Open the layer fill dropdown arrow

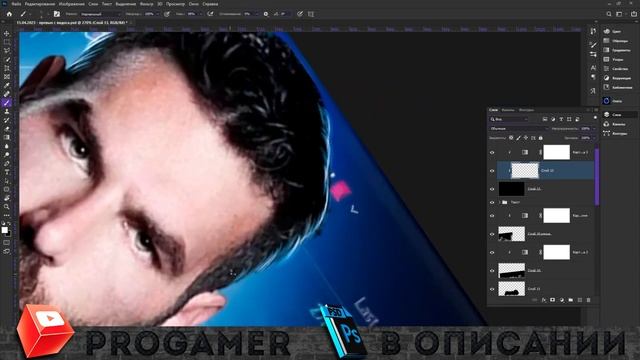pos(593,138)
